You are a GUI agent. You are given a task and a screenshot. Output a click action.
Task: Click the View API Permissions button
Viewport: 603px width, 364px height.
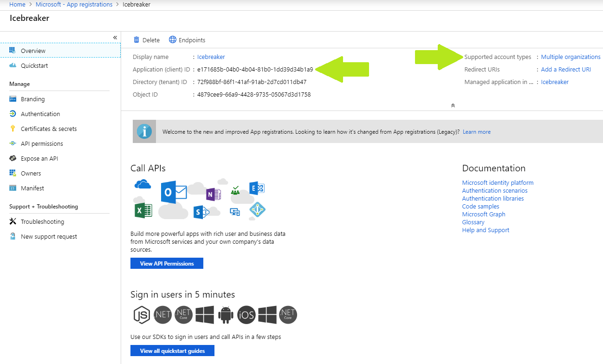(x=167, y=263)
